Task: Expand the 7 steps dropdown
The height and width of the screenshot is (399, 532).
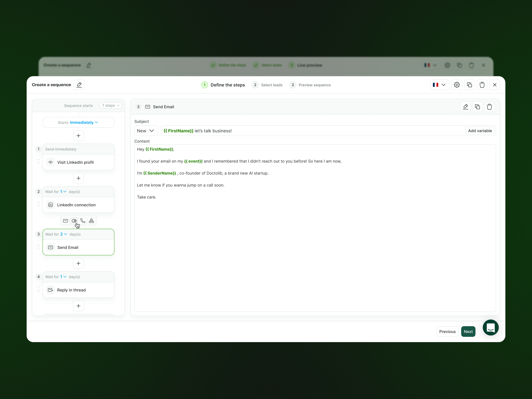Action: click(111, 105)
